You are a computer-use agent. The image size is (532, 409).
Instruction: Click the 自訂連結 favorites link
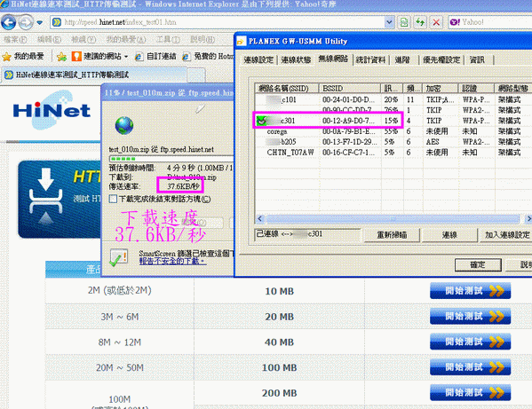(x=155, y=56)
